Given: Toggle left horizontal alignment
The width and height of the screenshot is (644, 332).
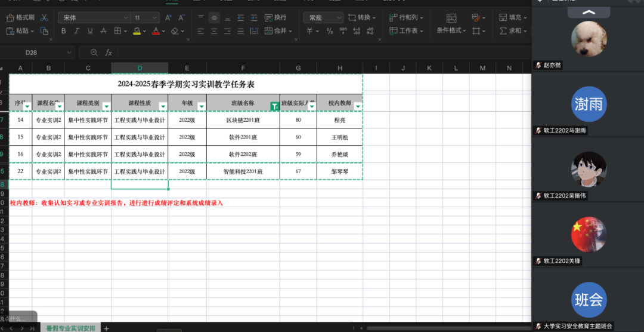Looking at the screenshot, I should 201,31.
